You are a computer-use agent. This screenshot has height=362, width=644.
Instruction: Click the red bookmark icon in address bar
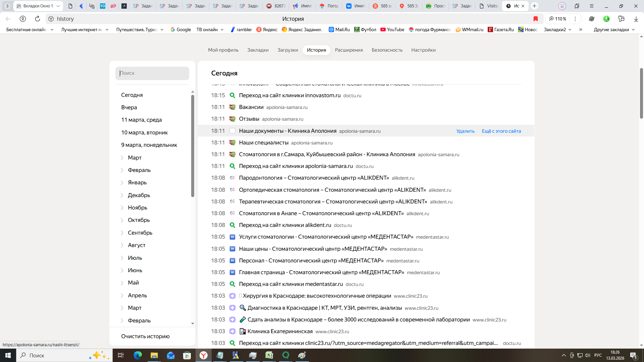pyautogui.click(x=536, y=19)
